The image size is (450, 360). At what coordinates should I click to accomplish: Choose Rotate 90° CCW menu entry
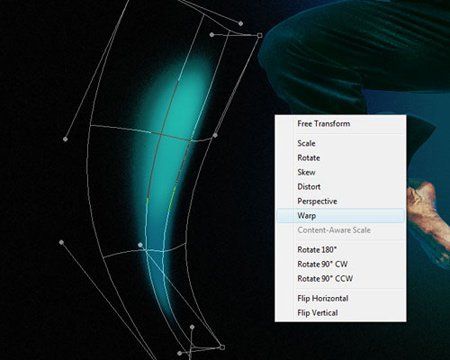[340, 279]
